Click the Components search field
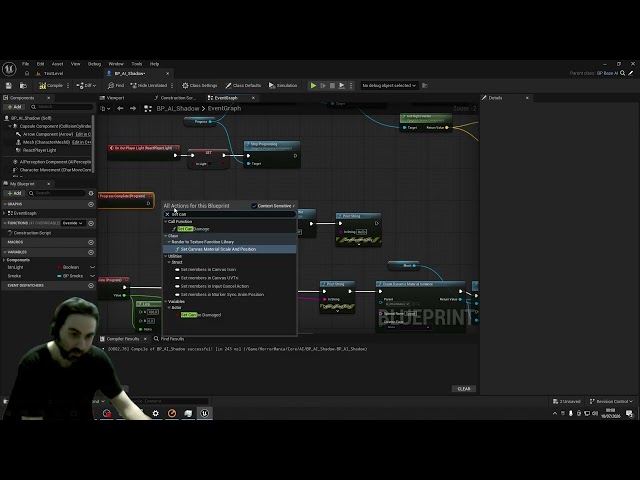The height and width of the screenshot is (480, 640). (61, 107)
